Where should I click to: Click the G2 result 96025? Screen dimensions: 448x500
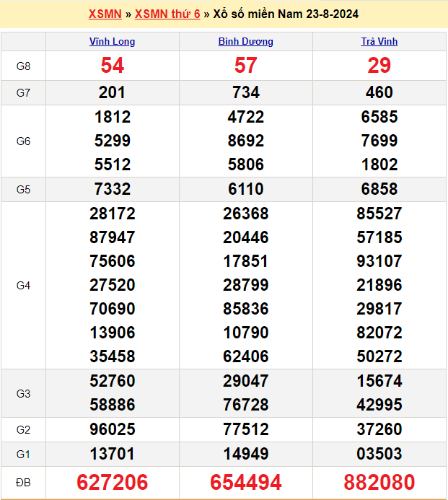point(112,429)
